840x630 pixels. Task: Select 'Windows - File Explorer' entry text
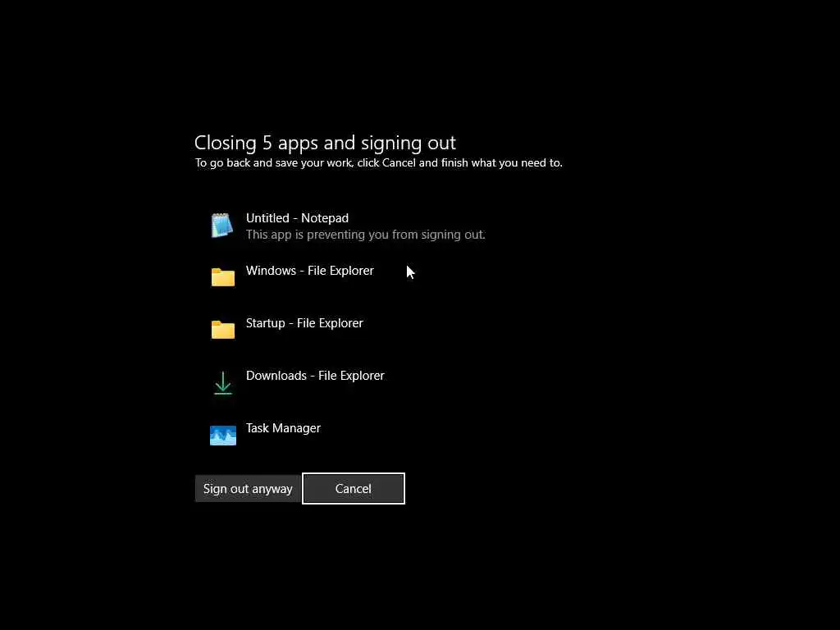pos(309,271)
